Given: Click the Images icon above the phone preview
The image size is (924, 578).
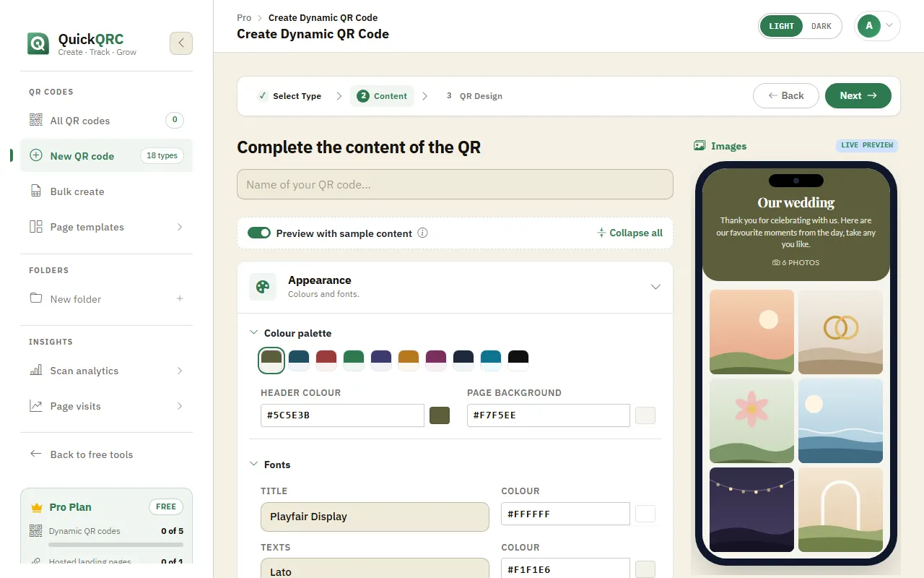Looking at the screenshot, I should [x=699, y=145].
